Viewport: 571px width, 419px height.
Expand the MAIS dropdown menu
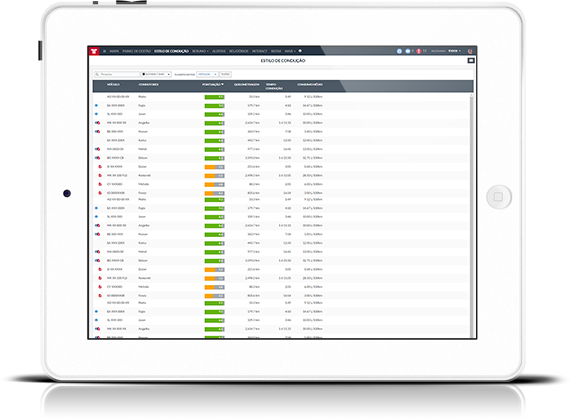[290, 51]
